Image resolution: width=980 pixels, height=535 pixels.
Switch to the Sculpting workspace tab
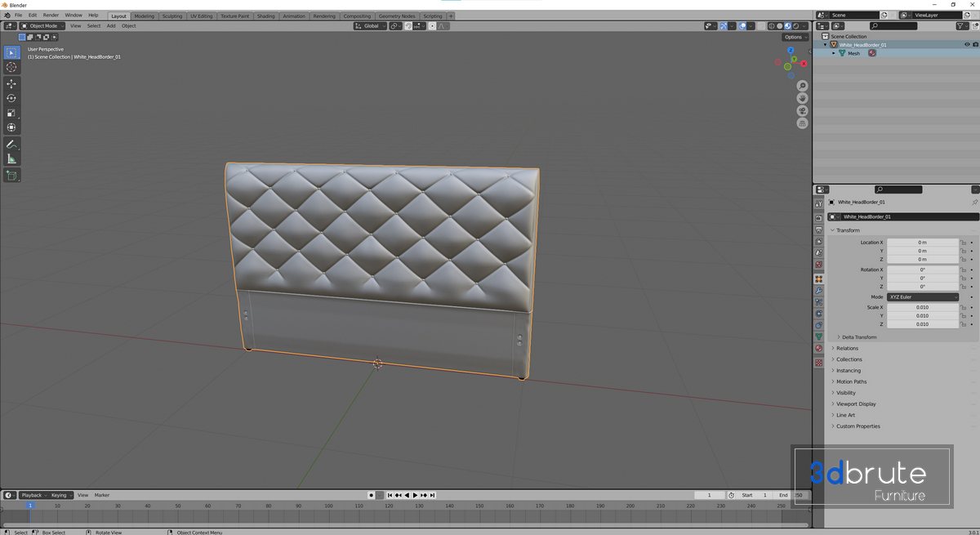coord(172,16)
